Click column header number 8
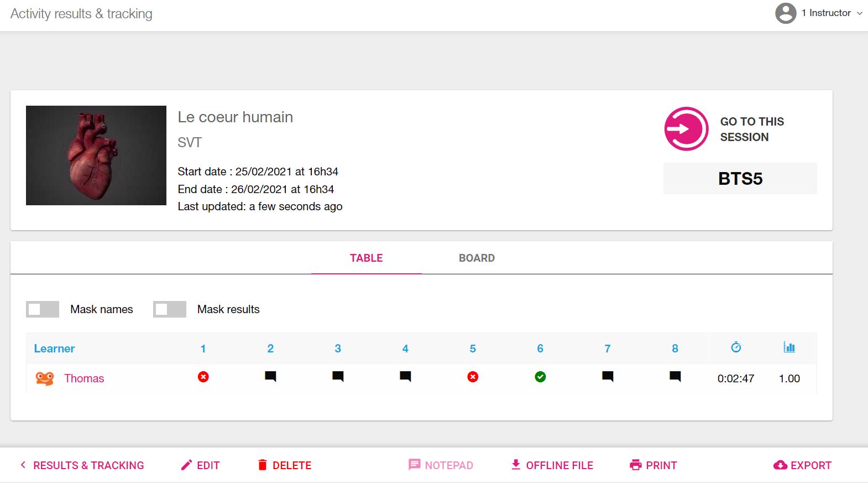This screenshot has height=483, width=868. click(675, 349)
